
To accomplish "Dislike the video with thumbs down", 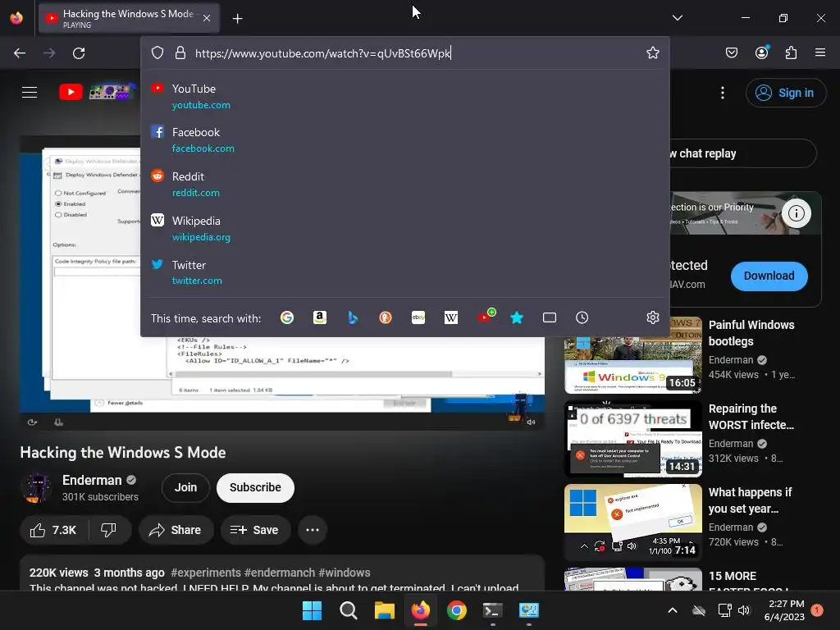I will click(x=109, y=530).
